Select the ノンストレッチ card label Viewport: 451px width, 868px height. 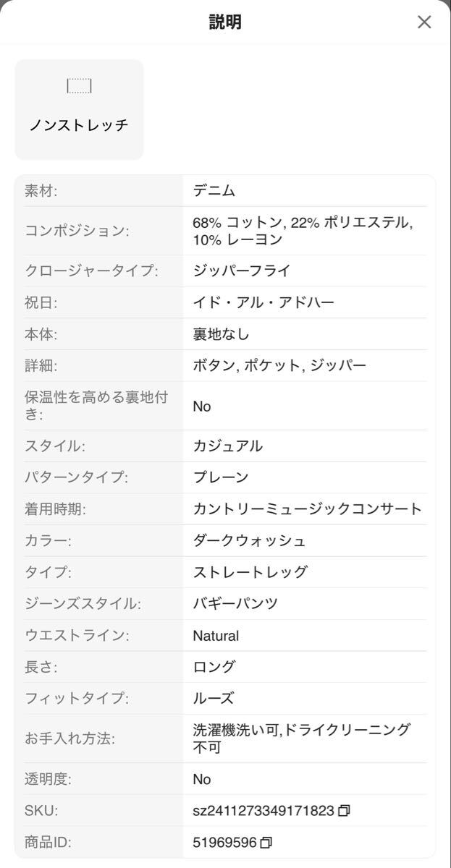pyautogui.click(x=79, y=125)
